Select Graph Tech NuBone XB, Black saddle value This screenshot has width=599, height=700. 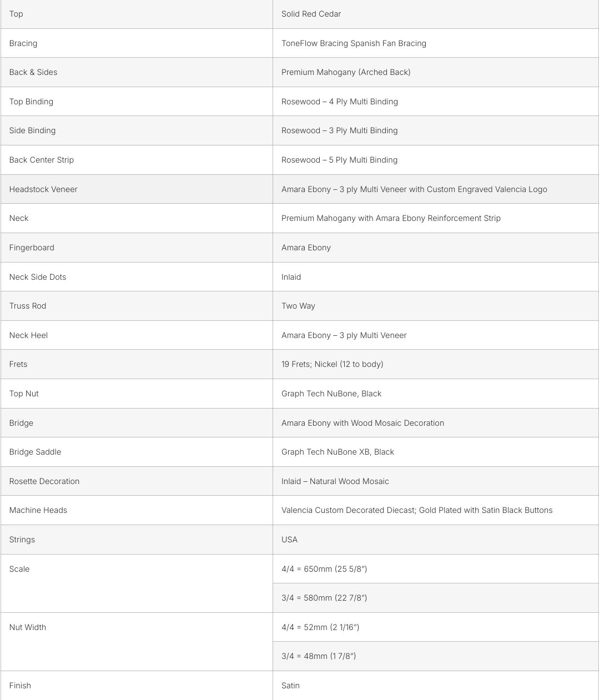tap(338, 452)
